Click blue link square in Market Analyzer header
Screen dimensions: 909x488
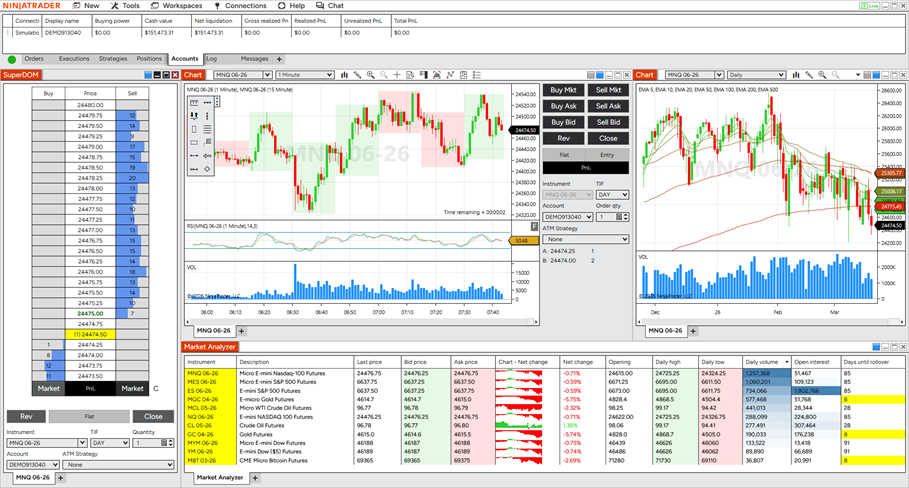pos(877,347)
